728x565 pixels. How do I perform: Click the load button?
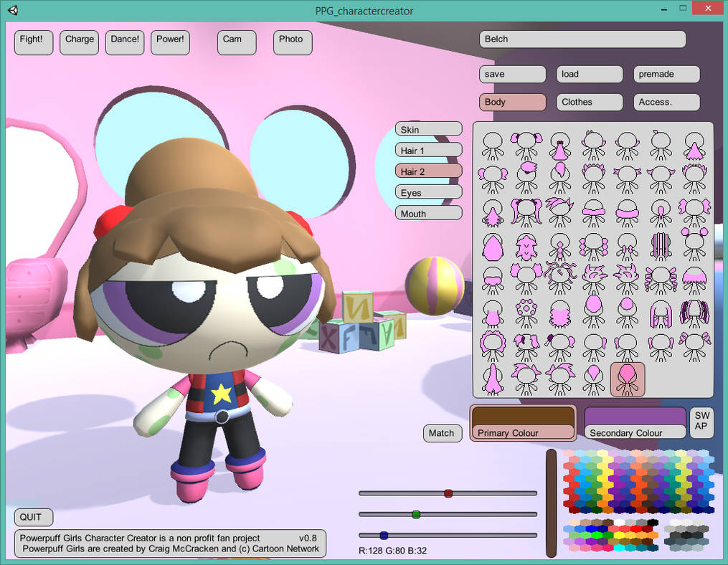[590, 75]
